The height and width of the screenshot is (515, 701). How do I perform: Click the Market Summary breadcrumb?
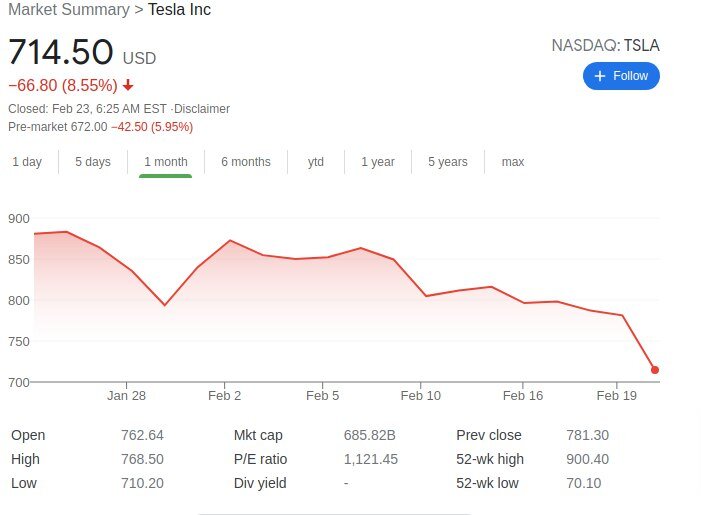(68, 10)
